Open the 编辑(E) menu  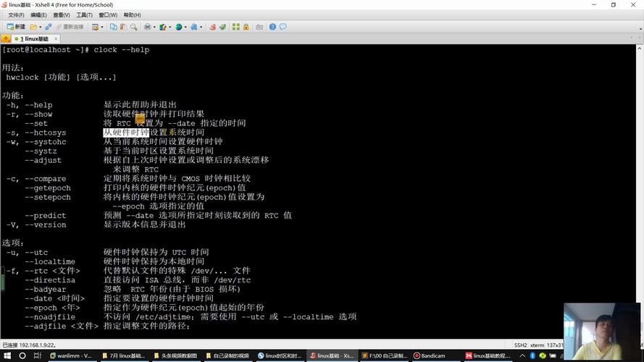(38, 14)
